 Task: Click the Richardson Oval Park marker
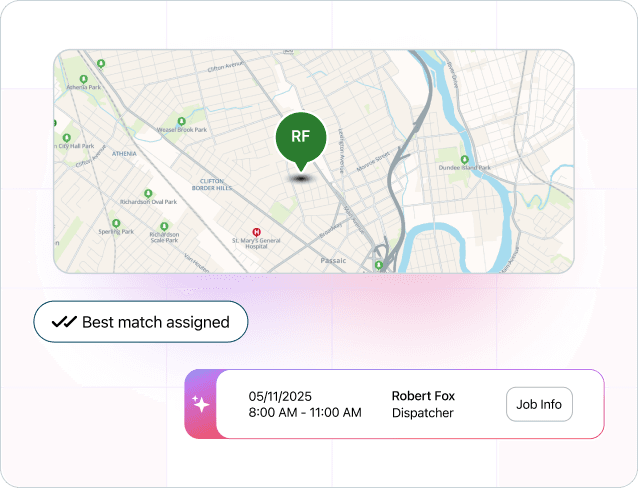148,193
